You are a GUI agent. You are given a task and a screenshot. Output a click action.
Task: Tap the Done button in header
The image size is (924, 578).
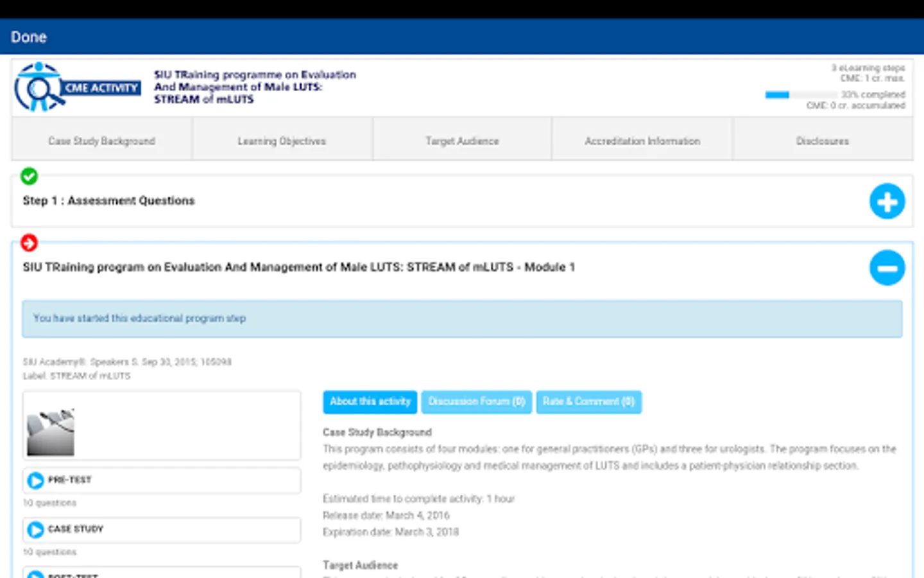29,37
